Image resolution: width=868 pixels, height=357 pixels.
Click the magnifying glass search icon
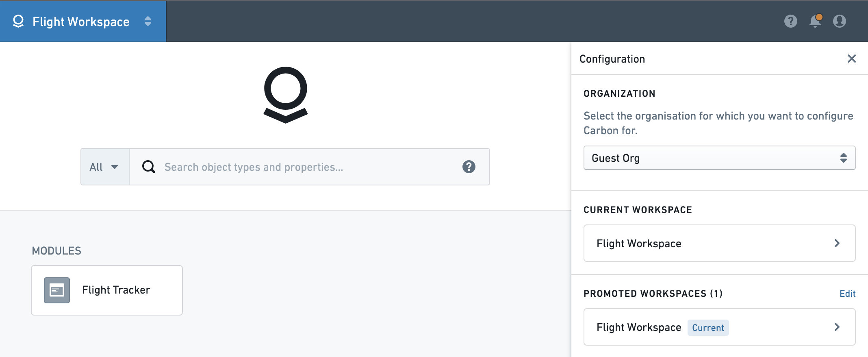(148, 167)
